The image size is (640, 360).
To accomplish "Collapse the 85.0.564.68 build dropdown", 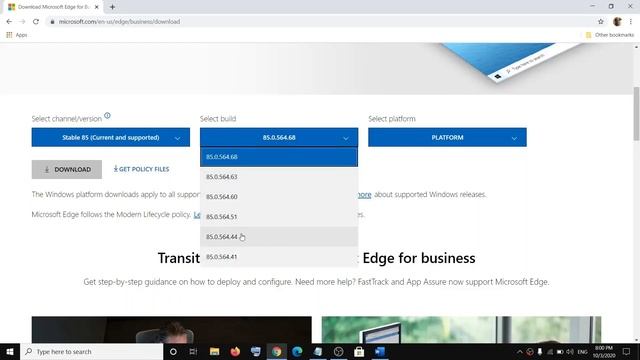I will pos(279,138).
